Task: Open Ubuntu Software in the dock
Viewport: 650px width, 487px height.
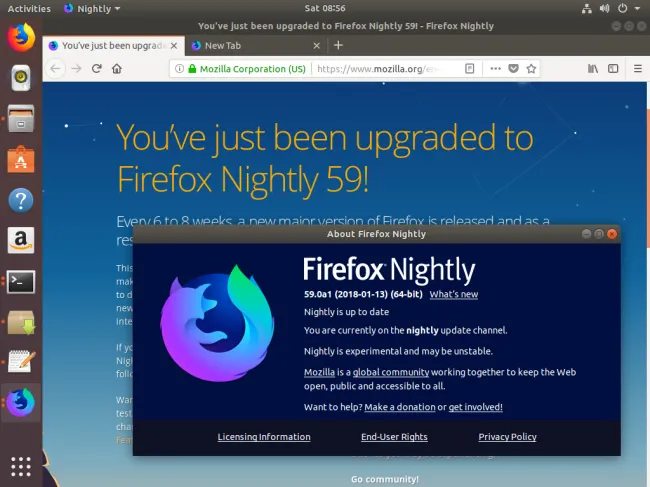Action: tap(21, 159)
